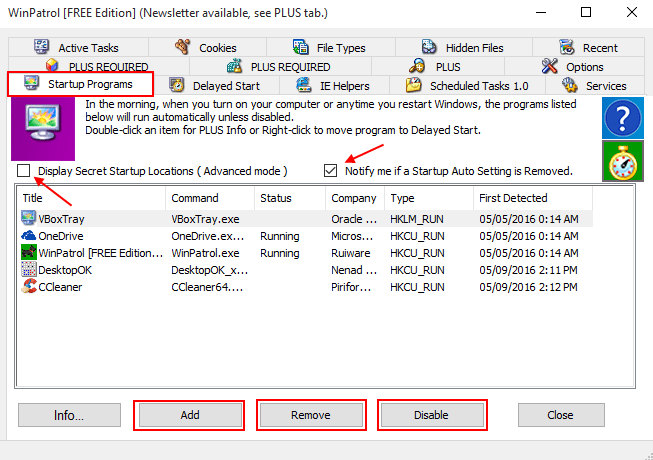The height and width of the screenshot is (460, 653).
Task: Go to the Hidden Files tab
Action: tap(464, 47)
